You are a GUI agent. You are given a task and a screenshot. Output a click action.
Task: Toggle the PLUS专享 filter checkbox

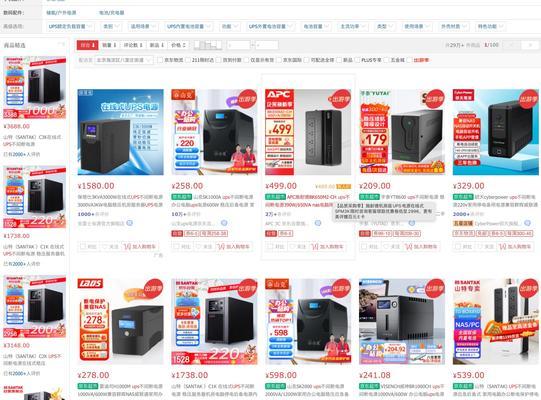[368, 60]
